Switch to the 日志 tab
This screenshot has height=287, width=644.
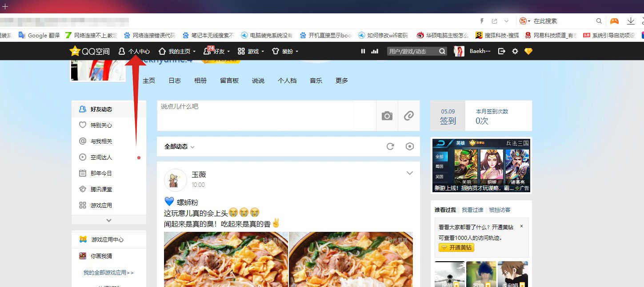point(175,81)
